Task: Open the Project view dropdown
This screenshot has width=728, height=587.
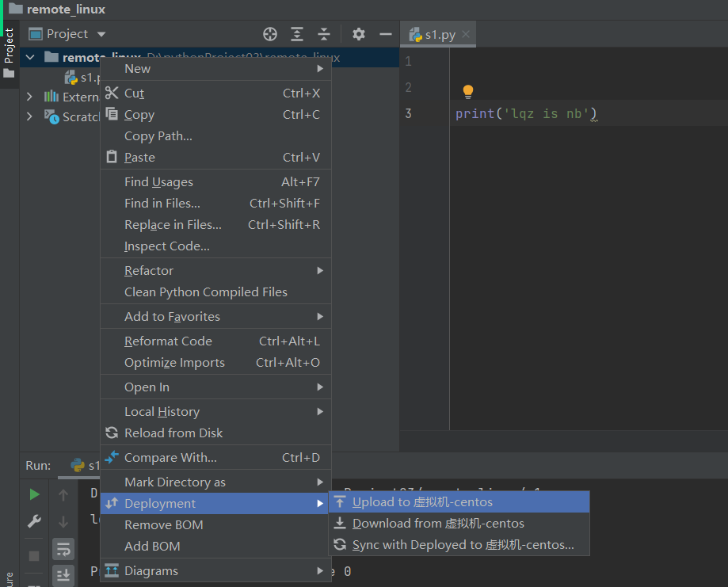Action: click(x=67, y=34)
